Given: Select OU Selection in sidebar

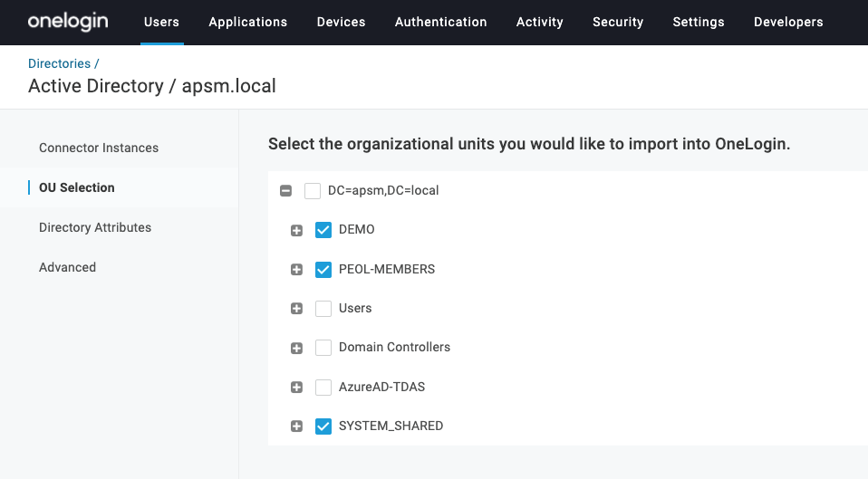Looking at the screenshot, I should click(x=77, y=187).
